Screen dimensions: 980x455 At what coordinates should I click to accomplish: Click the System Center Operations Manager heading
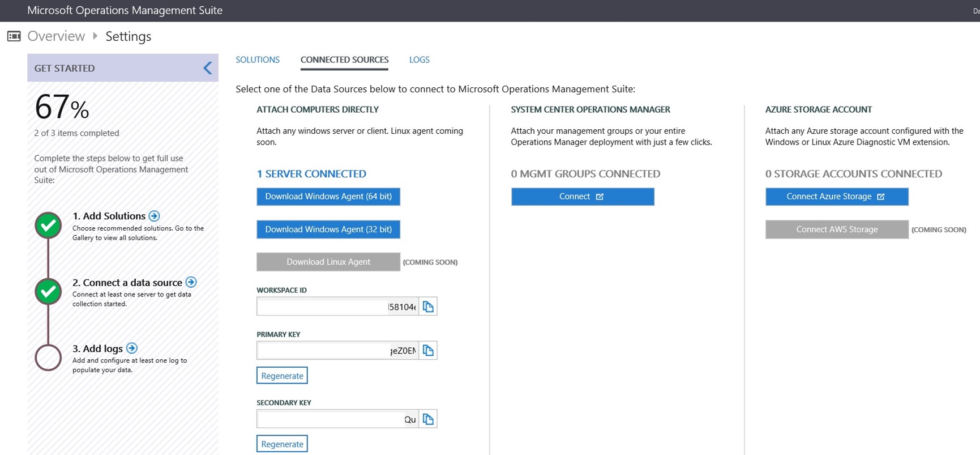(590, 109)
